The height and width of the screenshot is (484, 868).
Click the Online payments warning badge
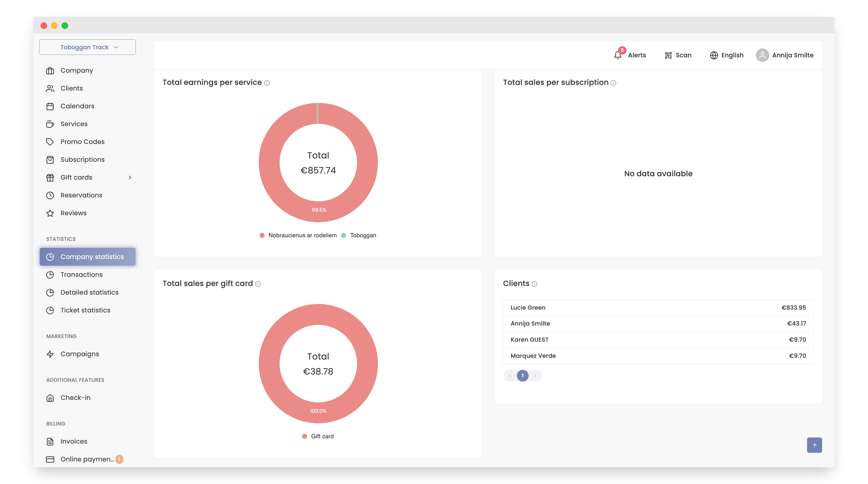coord(119,459)
